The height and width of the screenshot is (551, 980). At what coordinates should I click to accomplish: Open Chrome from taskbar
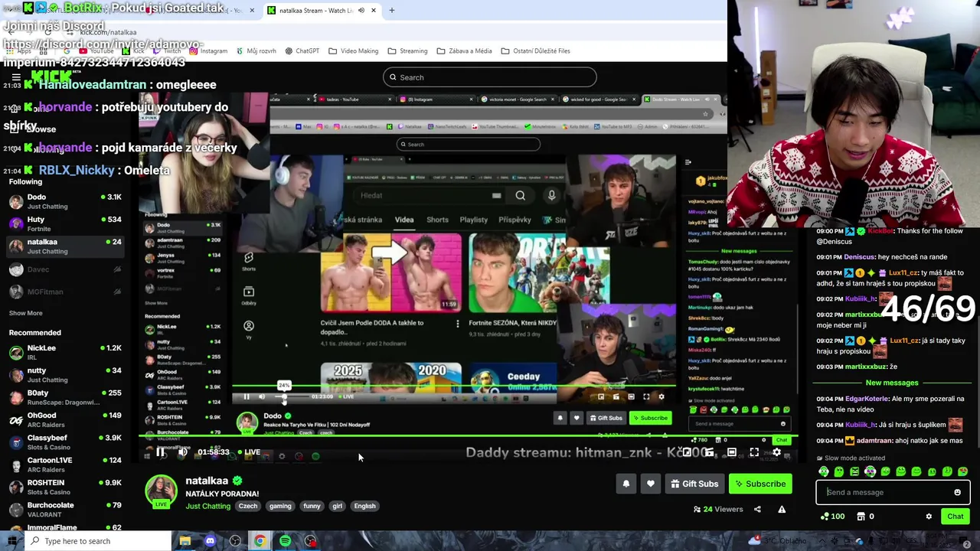point(260,541)
